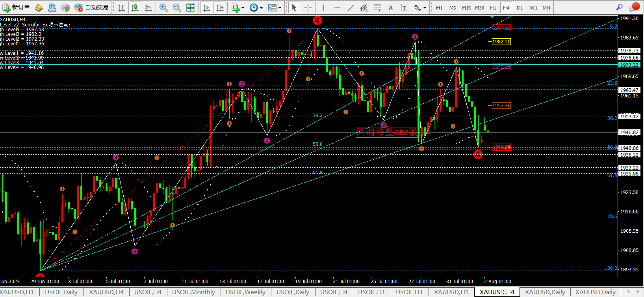Click the 新订单 new order button
Viewport: 644px width, 297px height.
click(x=16, y=7)
